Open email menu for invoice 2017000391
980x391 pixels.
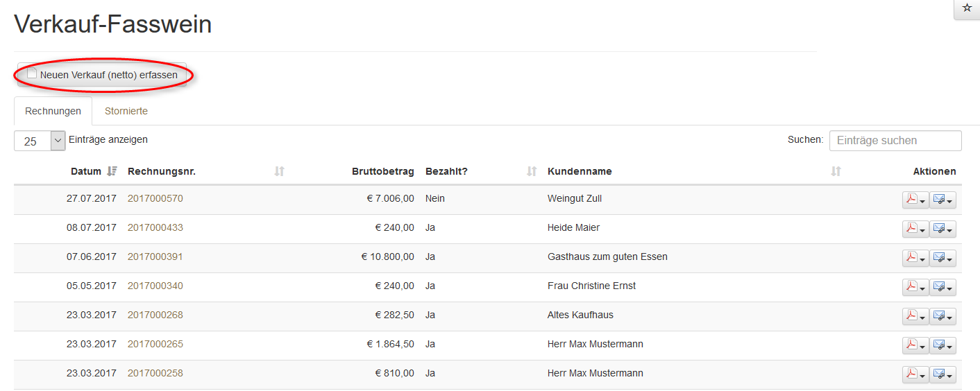943,258
